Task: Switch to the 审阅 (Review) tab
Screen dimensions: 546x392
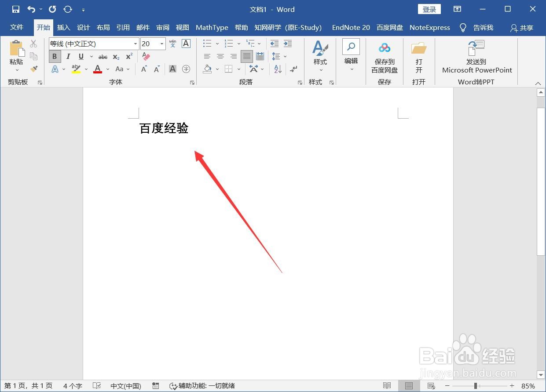Action: [163, 27]
